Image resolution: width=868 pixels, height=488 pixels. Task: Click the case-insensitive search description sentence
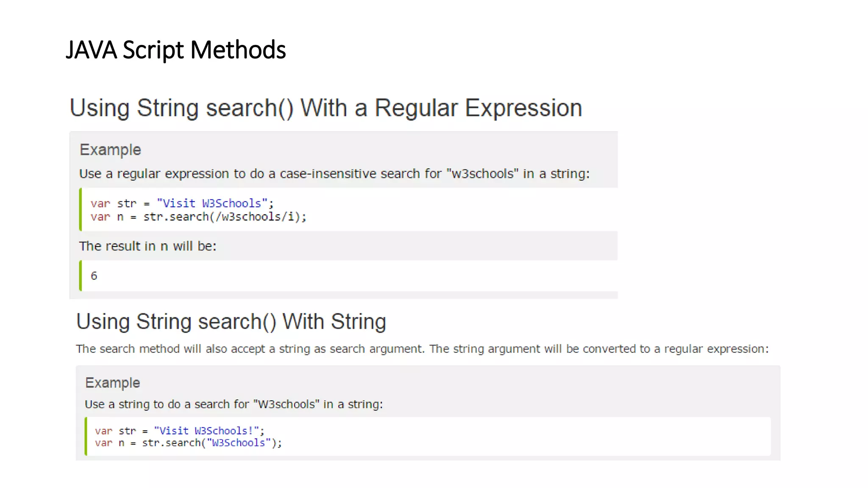coord(334,174)
